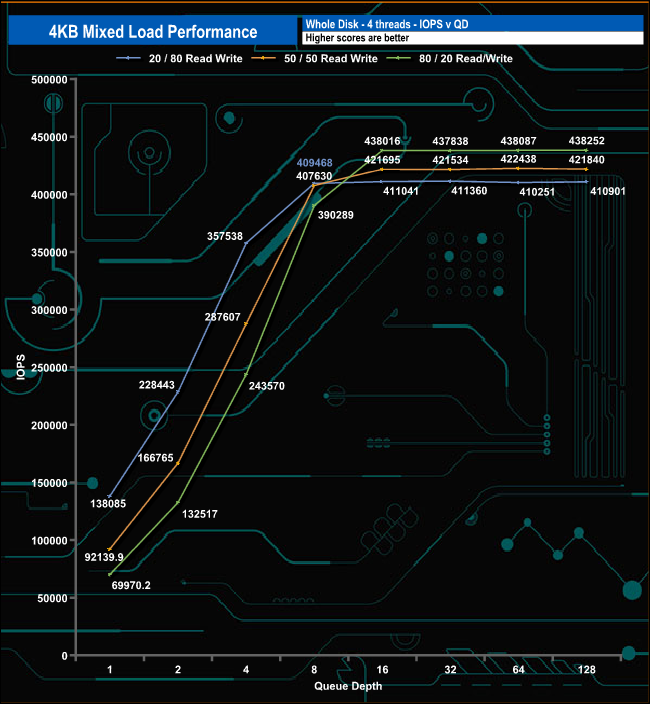Screen dimensions: 650x704
Task: Click the data label 437838
Action: click(450, 141)
